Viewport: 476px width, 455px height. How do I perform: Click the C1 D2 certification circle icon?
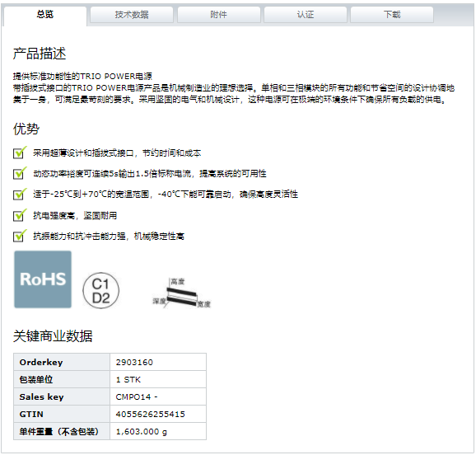100,291
